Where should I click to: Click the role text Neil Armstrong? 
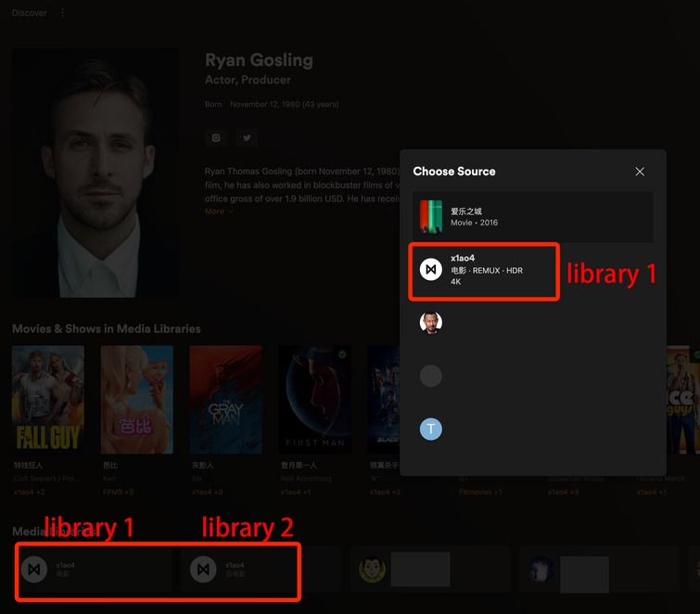(x=306, y=479)
